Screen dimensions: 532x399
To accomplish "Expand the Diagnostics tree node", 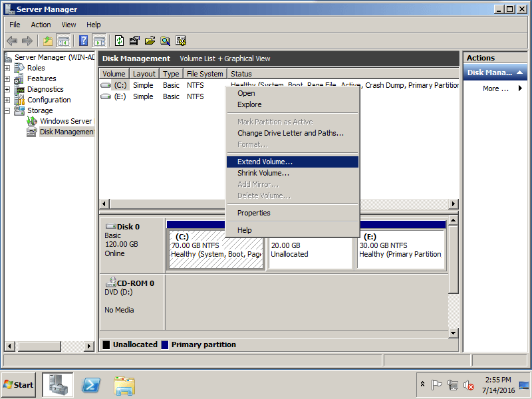I will [x=7, y=89].
